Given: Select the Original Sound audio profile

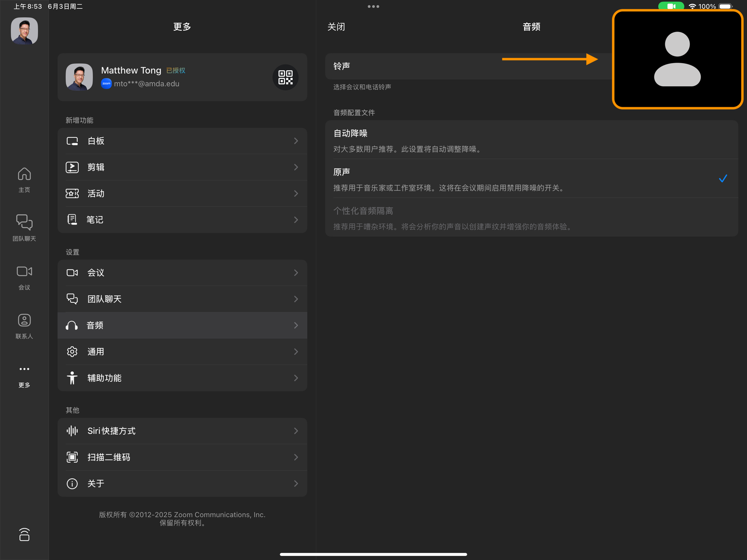Looking at the screenshot, I should pyautogui.click(x=531, y=179).
